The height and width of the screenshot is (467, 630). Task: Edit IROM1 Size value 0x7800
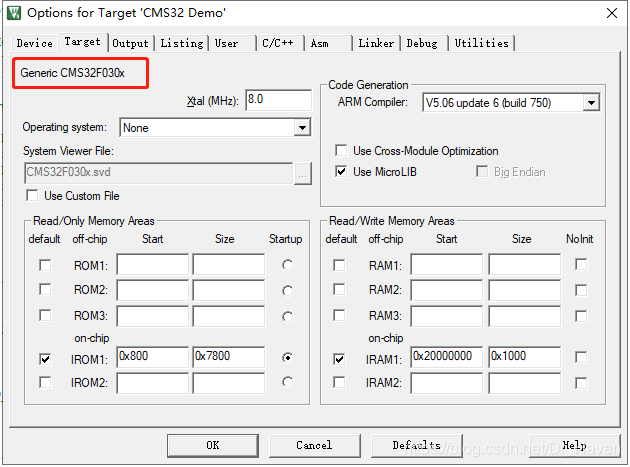tap(229, 357)
